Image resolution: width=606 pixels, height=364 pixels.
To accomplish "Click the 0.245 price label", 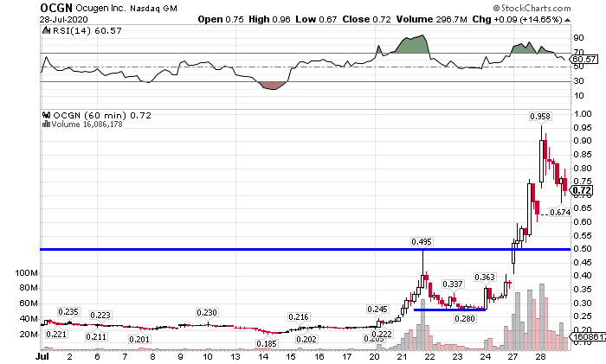I will point(377,310).
